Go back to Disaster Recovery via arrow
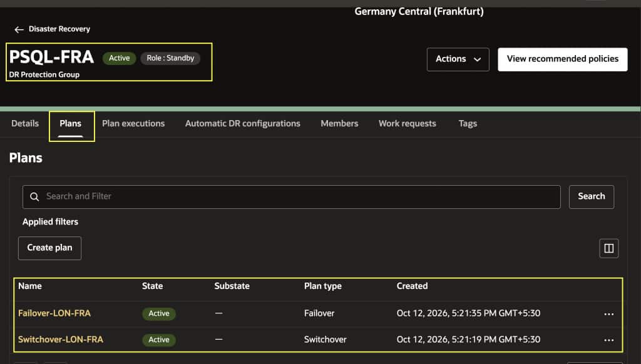The height and width of the screenshot is (364, 641). (19, 29)
